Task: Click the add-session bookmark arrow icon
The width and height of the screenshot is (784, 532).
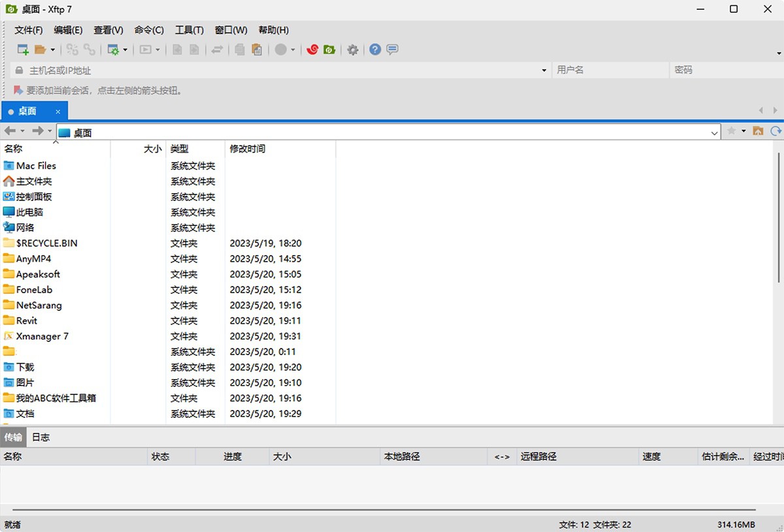Action: [x=18, y=90]
